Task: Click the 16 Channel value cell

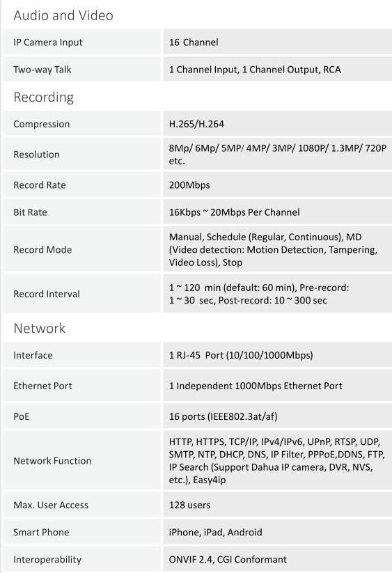Action: point(277,42)
